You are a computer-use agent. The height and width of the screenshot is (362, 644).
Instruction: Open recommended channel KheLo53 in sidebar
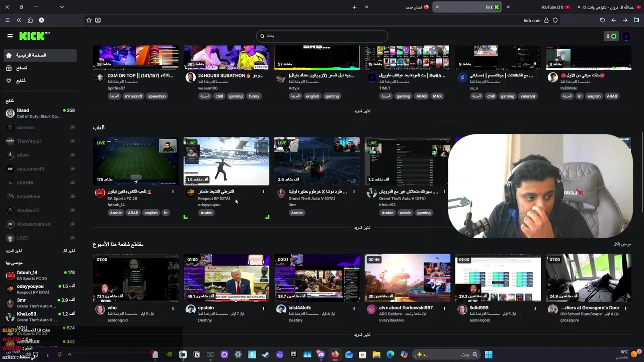40,317
